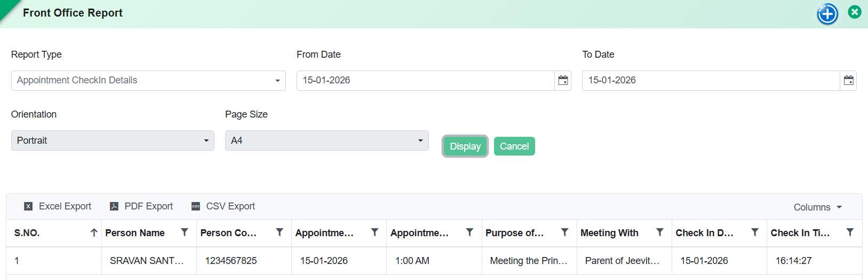Screen dimensions: 868x280
Task: Export the grid to Excel
Action: pyautogui.click(x=58, y=206)
